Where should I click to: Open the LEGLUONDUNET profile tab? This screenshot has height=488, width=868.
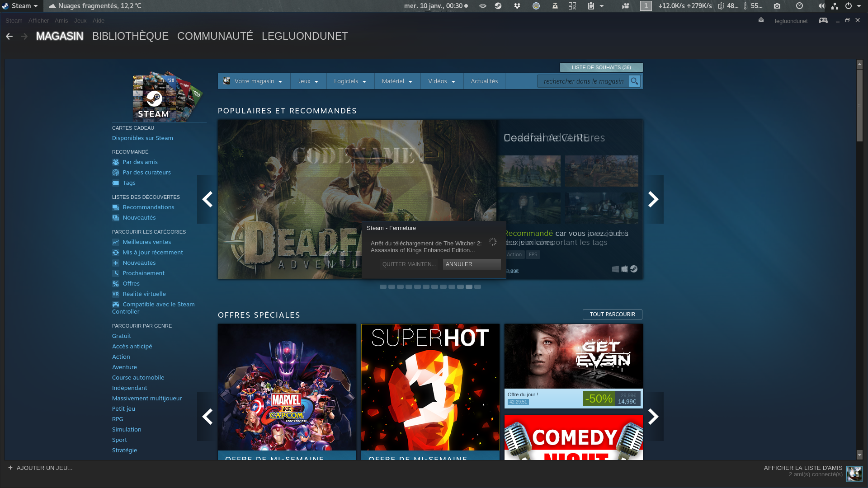pyautogui.click(x=305, y=36)
